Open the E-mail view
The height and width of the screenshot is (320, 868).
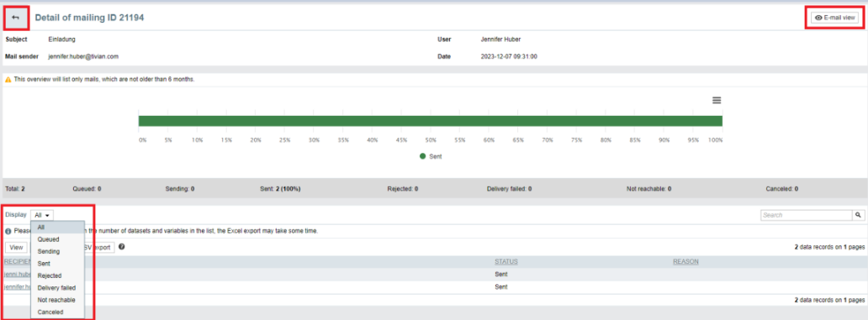[x=836, y=18]
